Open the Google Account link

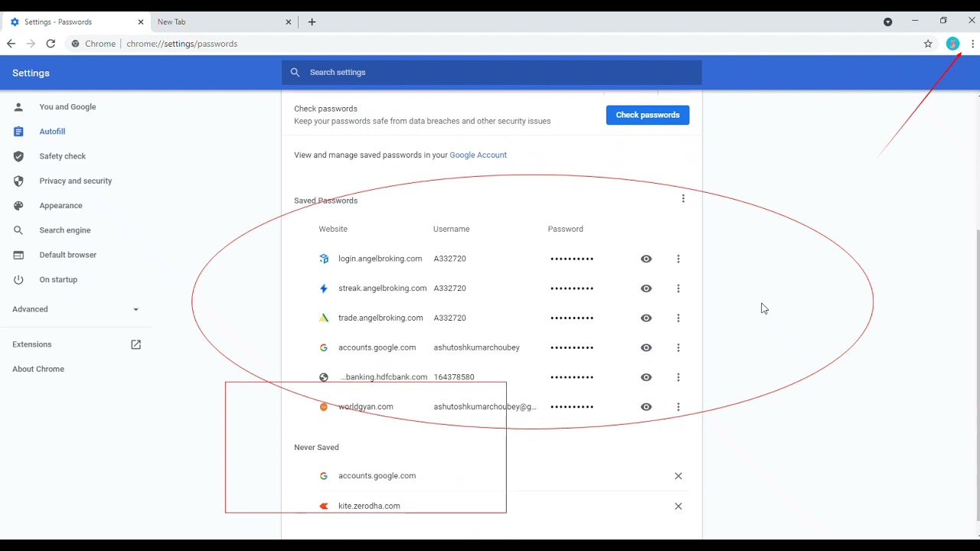[478, 155]
